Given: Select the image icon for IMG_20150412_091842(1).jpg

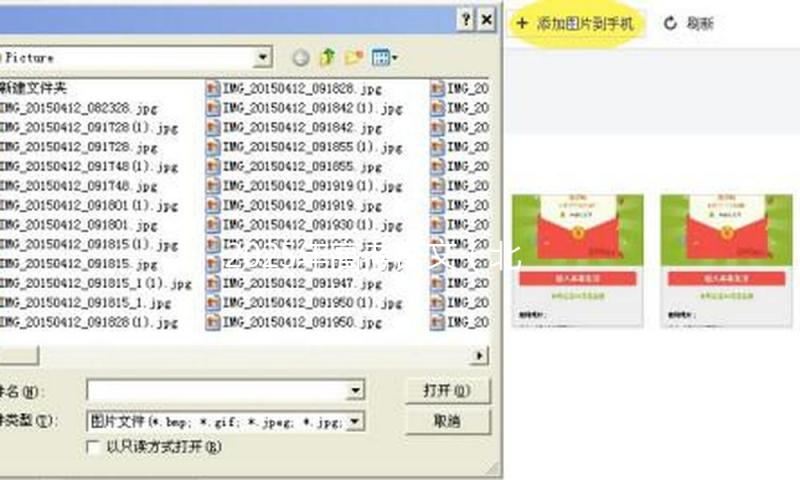Looking at the screenshot, I should (213, 108).
